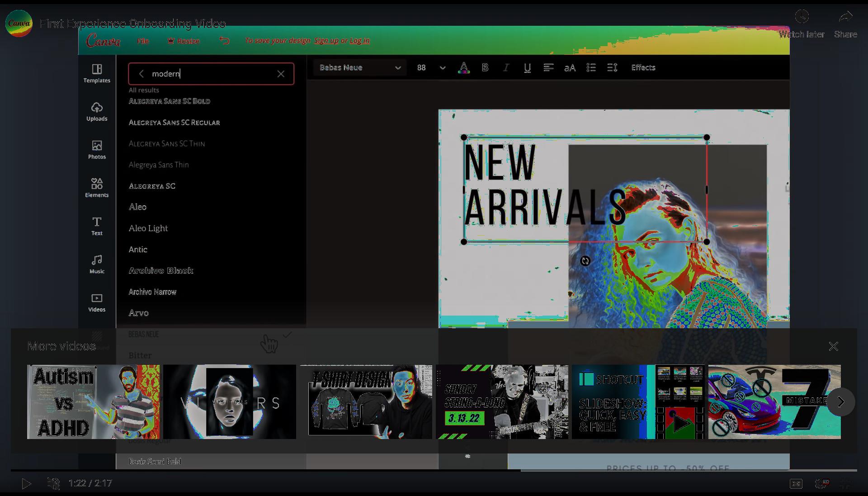Open the Photos sidebar panel
Image resolution: width=868 pixels, height=496 pixels.
[97, 150]
